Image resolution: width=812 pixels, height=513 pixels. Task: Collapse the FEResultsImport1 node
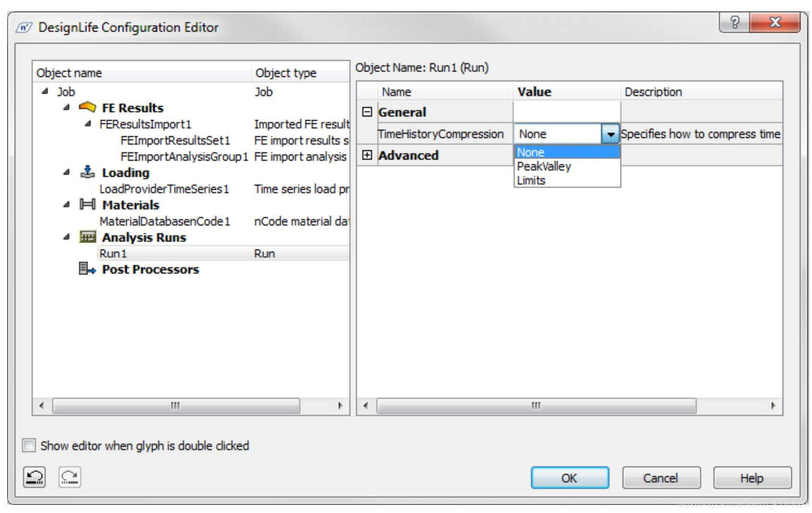point(88,124)
